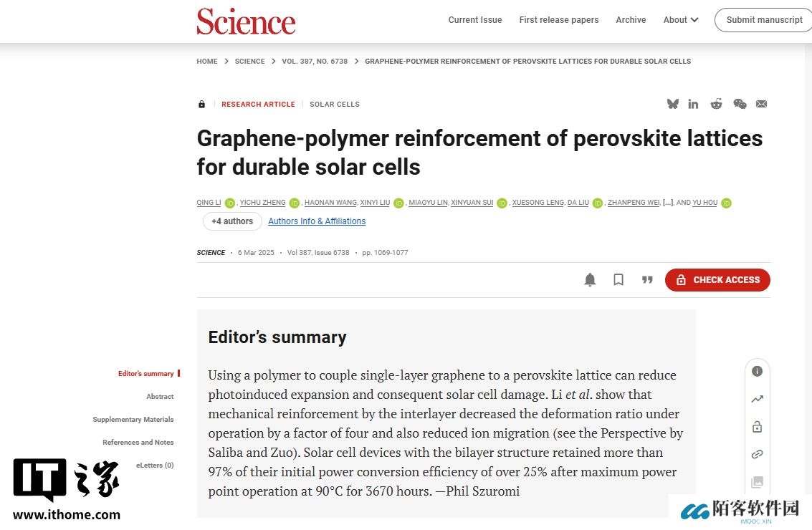Expand the +4 authors list

(x=232, y=221)
